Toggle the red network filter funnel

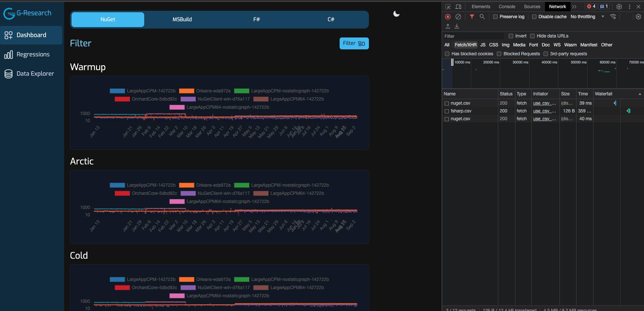point(472,17)
